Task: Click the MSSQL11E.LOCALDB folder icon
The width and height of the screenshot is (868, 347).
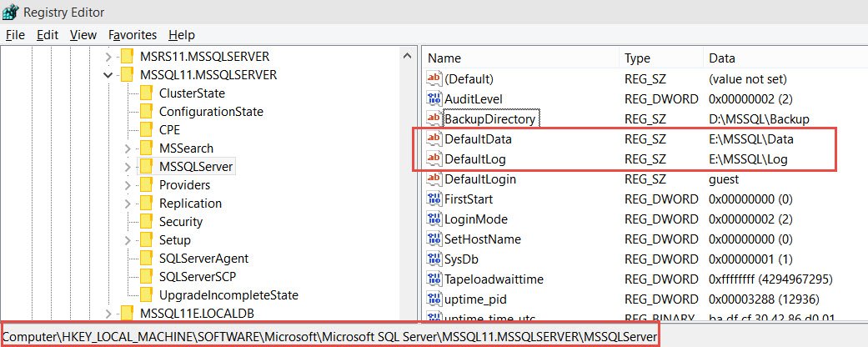Action: (128, 314)
